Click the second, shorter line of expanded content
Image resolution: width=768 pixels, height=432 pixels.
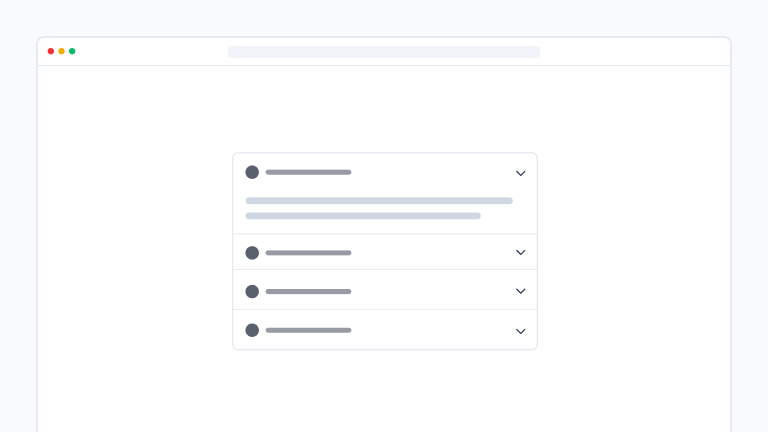coord(363,216)
